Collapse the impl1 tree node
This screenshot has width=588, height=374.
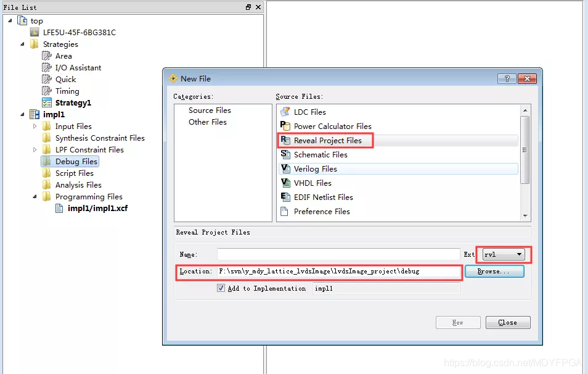(x=23, y=114)
